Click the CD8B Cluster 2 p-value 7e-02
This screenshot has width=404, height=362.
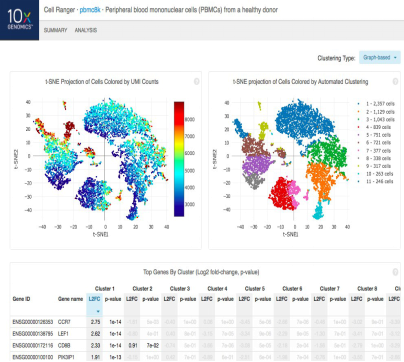pyautogui.click(x=153, y=345)
